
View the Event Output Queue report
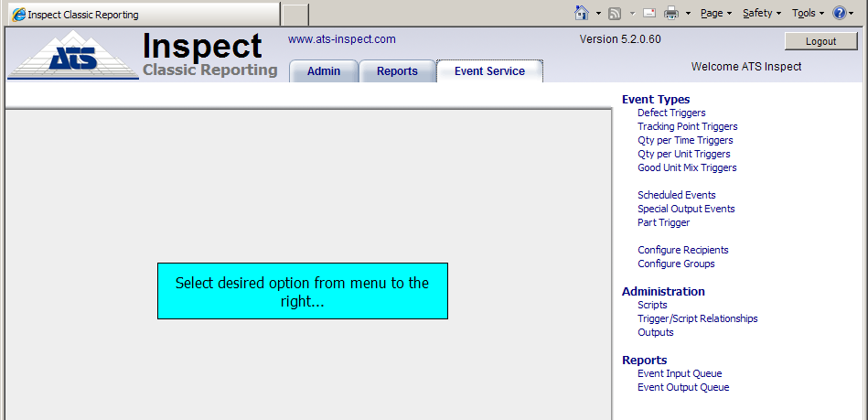(x=683, y=387)
